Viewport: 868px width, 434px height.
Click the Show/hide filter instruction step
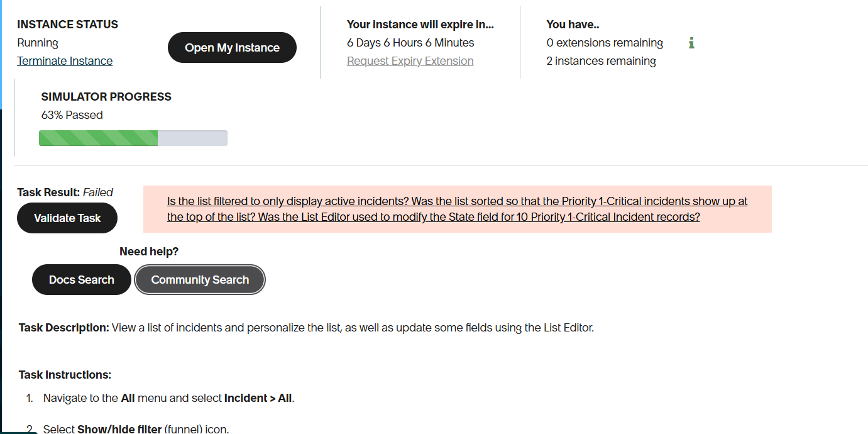(x=136, y=430)
